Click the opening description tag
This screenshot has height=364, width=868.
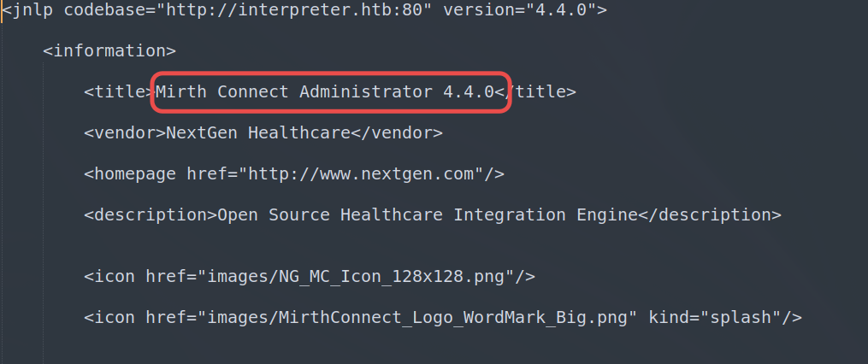(x=151, y=215)
